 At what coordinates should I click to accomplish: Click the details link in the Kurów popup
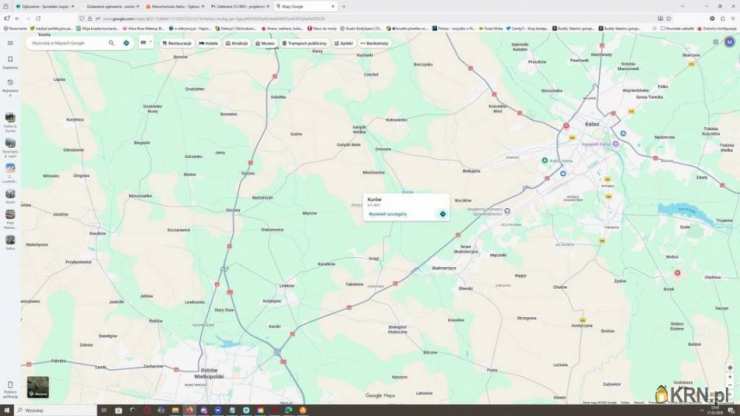pyautogui.click(x=387, y=214)
